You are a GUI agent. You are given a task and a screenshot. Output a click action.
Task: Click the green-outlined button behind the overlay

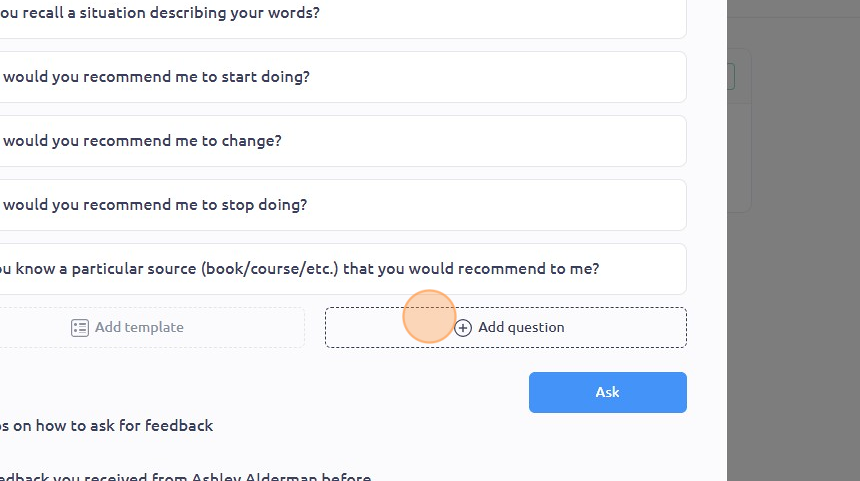[731, 76]
